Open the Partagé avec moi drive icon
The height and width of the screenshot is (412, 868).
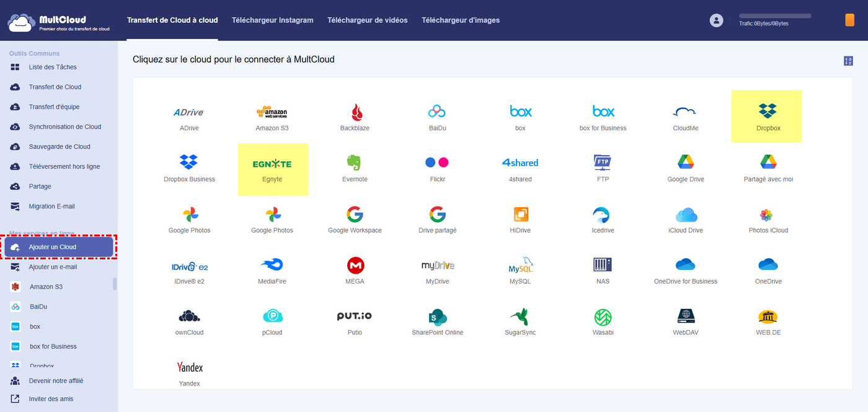click(x=768, y=163)
